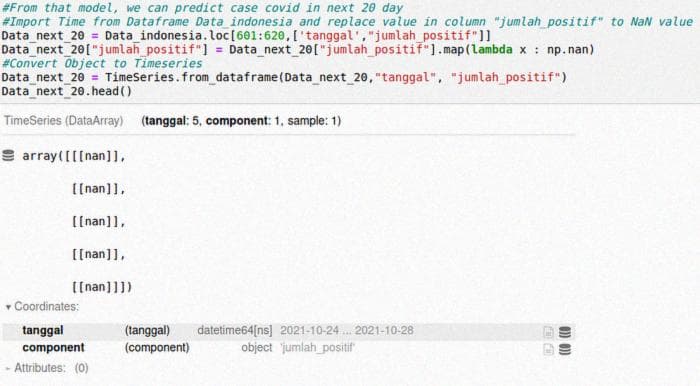This screenshot has height=386, width=700.
Task: Click the 'jumlah_positif' component value preview
Action: 318,347
